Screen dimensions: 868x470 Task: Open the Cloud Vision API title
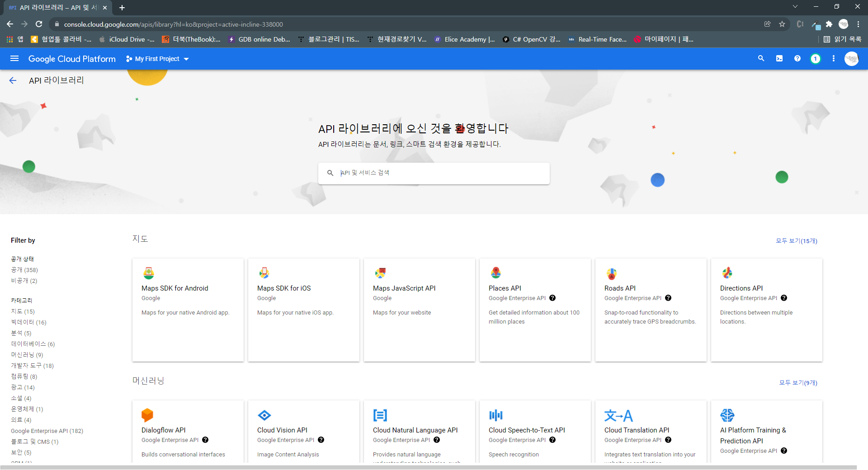click(x=282, y=430)
